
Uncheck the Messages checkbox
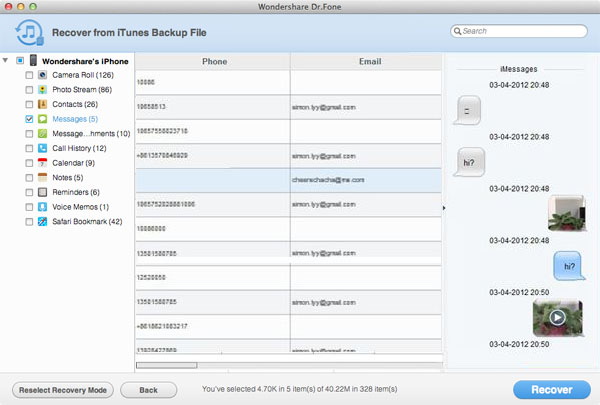29,119
